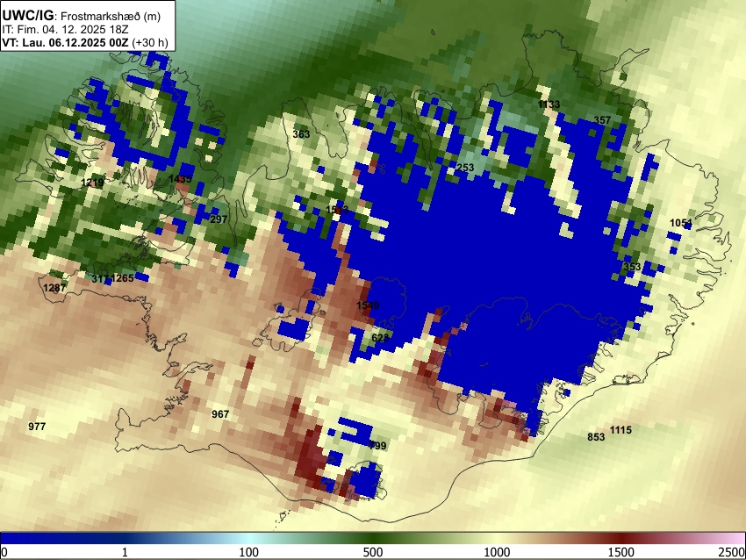Click the color scale label 100
This screenshot has width=746, height=560.
pyautogui.click(x=249, y=552)
